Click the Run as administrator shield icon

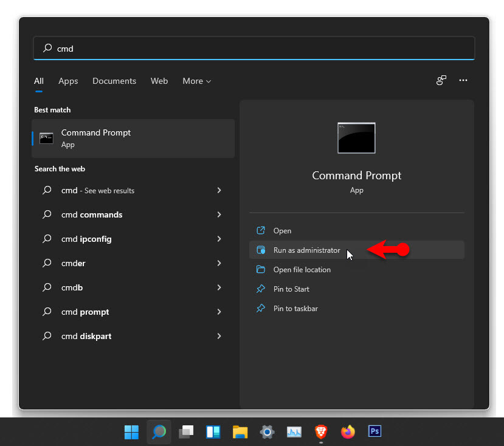261,250
